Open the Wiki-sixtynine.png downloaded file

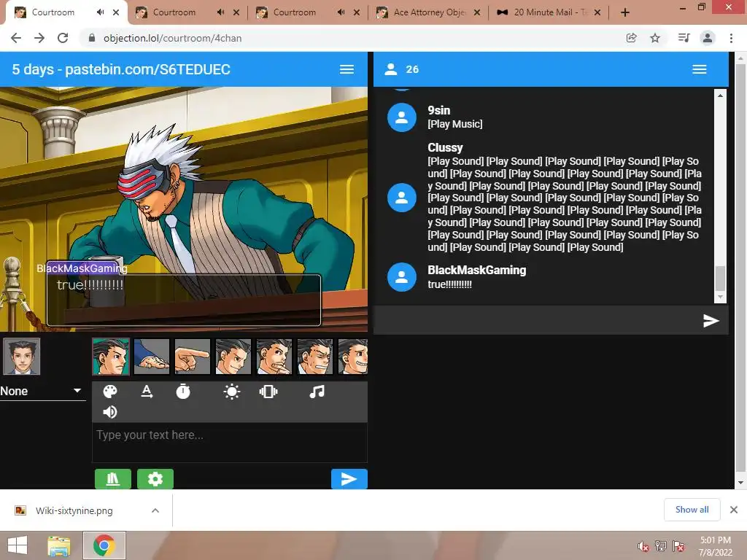click(74, 510)
